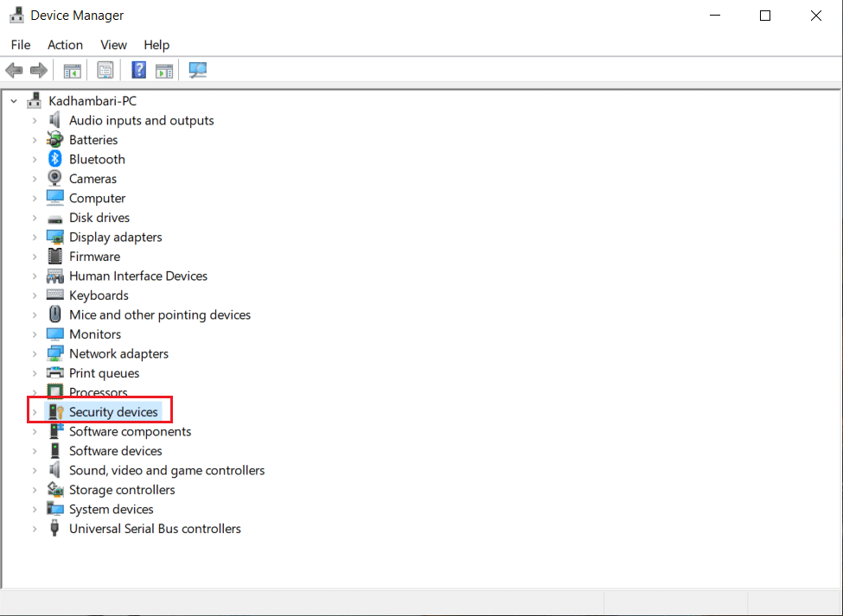Select the Human Interface Devices label

(x=138, y=276)
